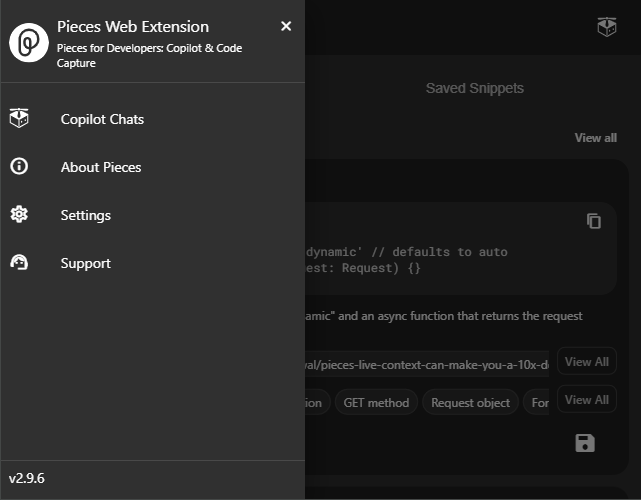Click the v2.9.6 version label
This screenshot has width=641, height=500.
tap(27, 478)
